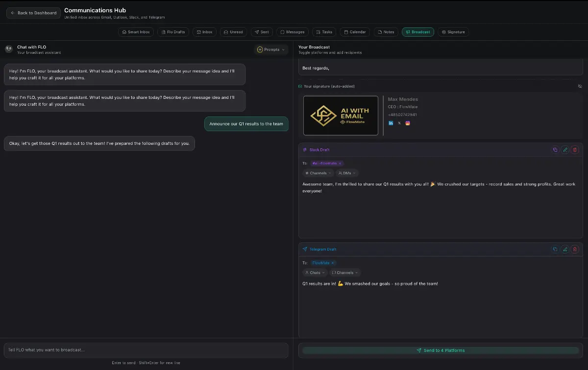This screenshot has width=588, height=370.
Task: Open the DMs dropdown in Slack Draft
Action: 347,173
